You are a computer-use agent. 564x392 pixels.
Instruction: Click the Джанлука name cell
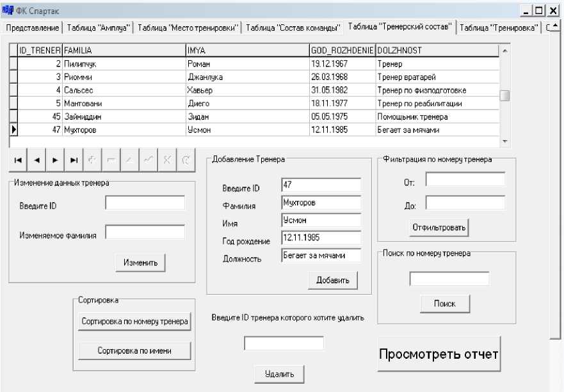coord(248,77)
